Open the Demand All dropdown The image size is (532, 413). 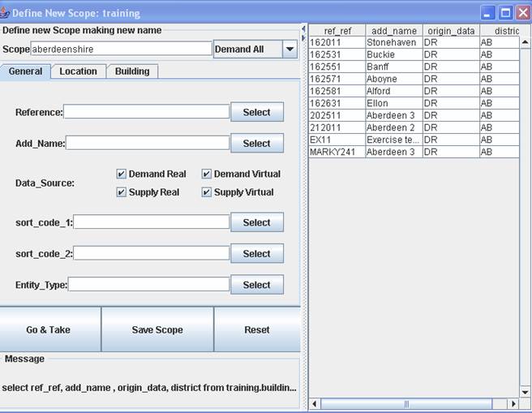pyautogui.click(x=290, y=49)
